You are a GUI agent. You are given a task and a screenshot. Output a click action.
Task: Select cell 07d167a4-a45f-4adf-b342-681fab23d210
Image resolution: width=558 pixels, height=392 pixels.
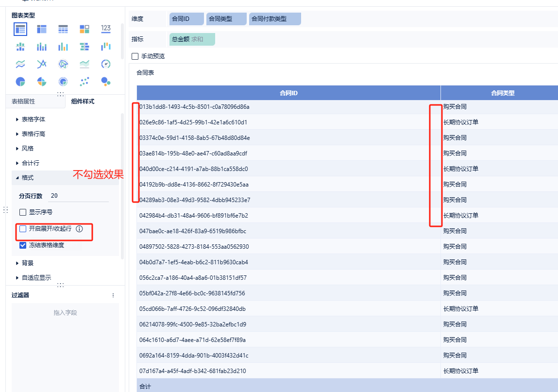[x=288, y=371]
